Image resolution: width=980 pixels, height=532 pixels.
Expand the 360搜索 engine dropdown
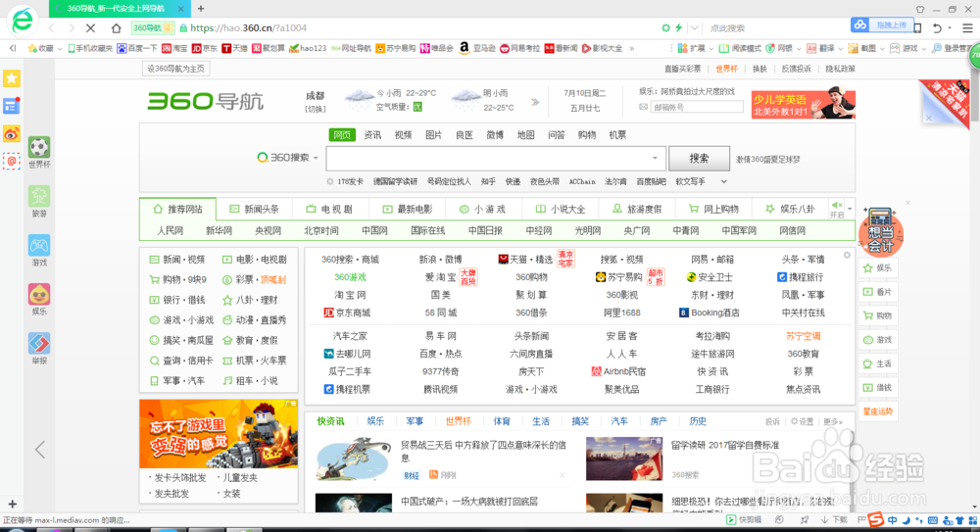coord(316,158)
